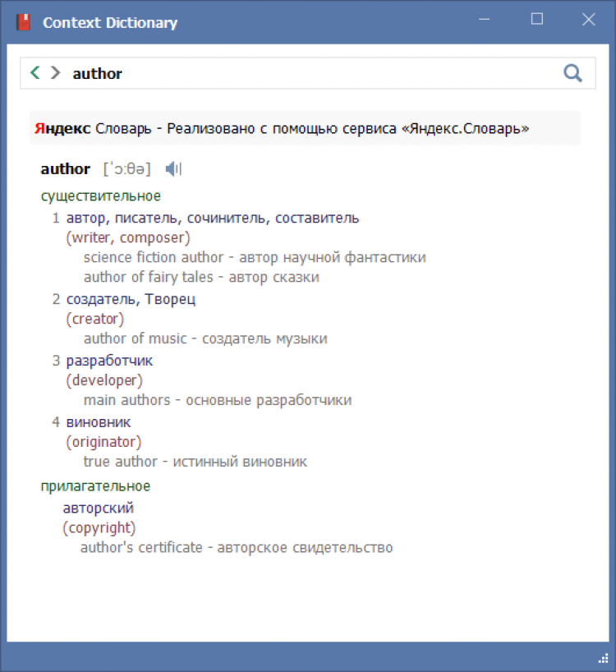
Task: Click the resize grip in window corner
Action: click(603, 658)
